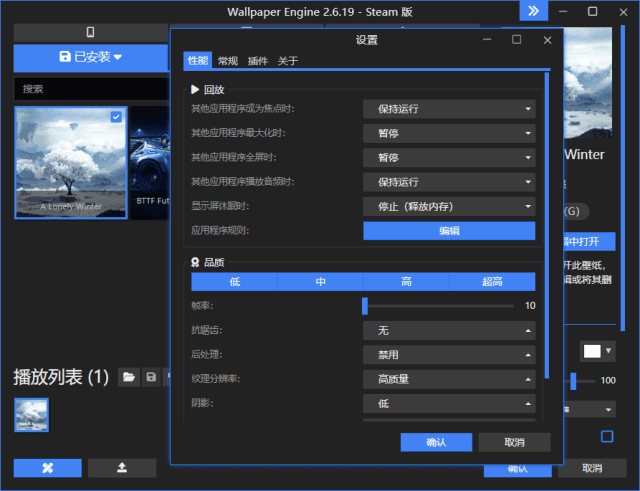Click the play triangle icon beside 回放 header
The width and height of the screenshot is (640, 491).
pyautogui.click(x=196, y=89)
